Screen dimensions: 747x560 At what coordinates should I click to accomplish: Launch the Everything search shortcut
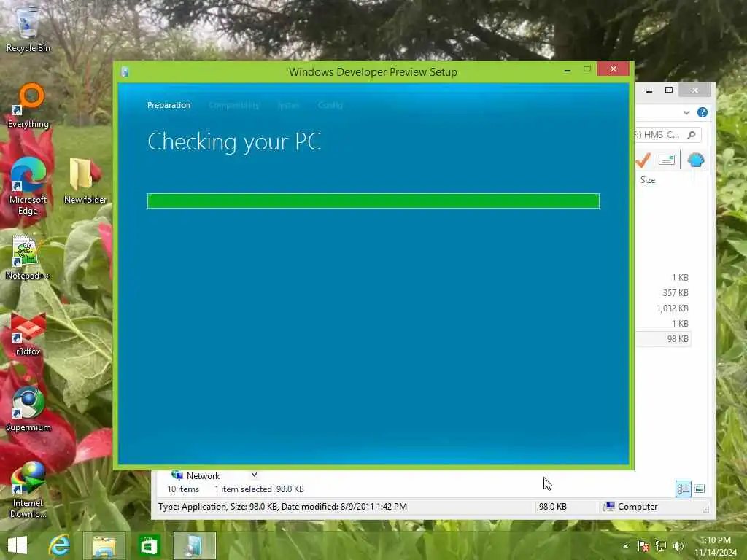28,106
